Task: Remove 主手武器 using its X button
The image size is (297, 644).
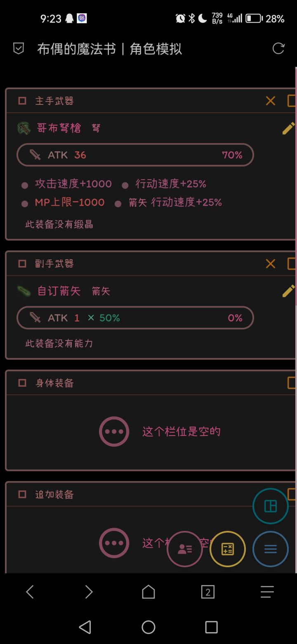Action: pos(270,100)
